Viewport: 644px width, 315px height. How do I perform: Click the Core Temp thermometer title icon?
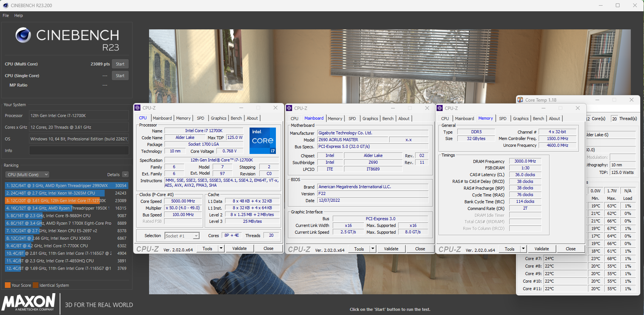coord(520,100)
